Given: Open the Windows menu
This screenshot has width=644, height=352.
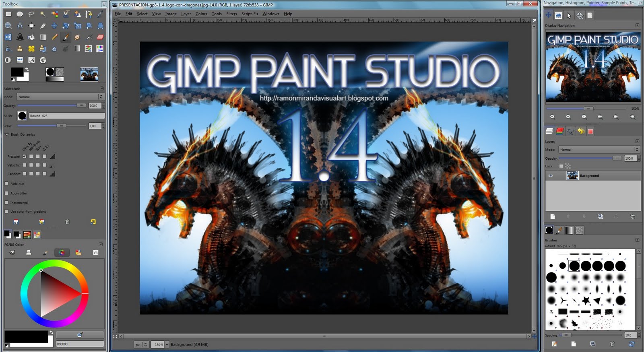Looking at the screenshot, I should (x=270, y=14).
